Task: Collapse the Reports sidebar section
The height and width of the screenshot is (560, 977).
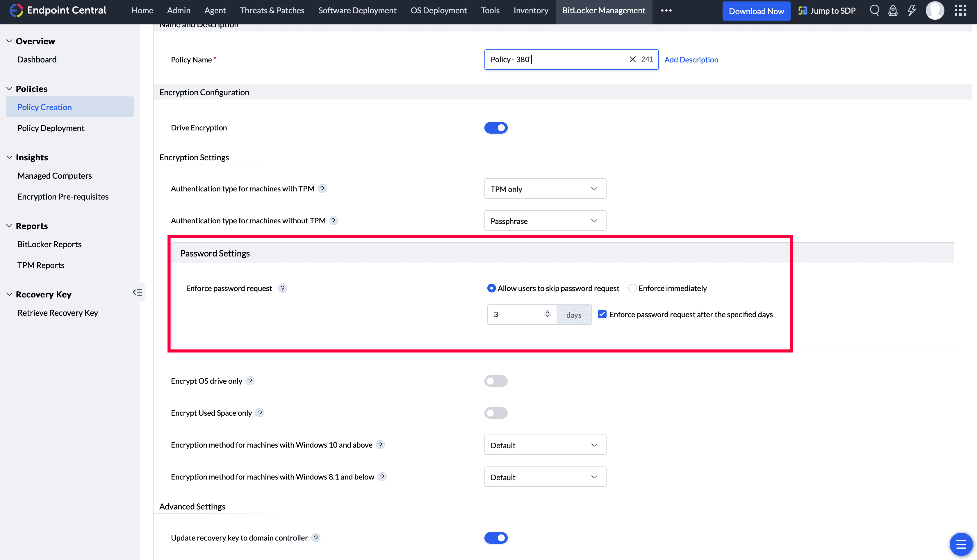Action: 10,226
